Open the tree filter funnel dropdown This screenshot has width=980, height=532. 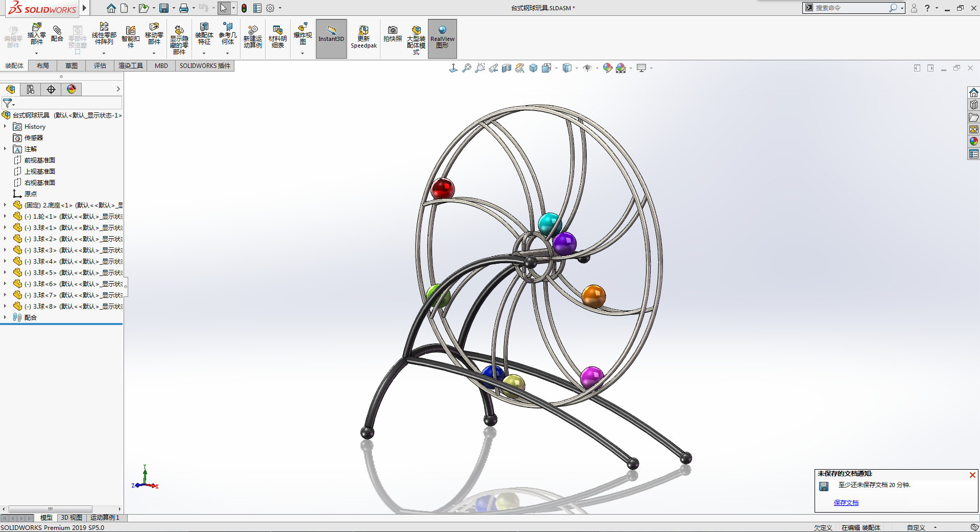[x=9, y=103]
